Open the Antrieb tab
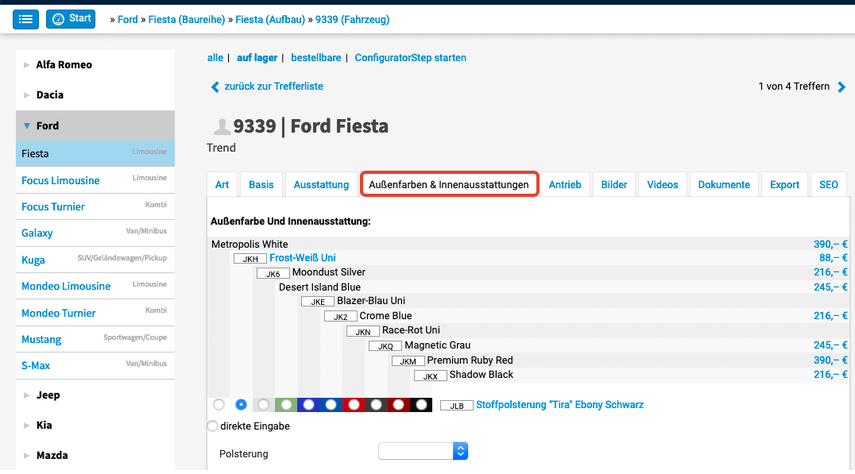This screenshot has width=855, height=474. coord(565,184)
